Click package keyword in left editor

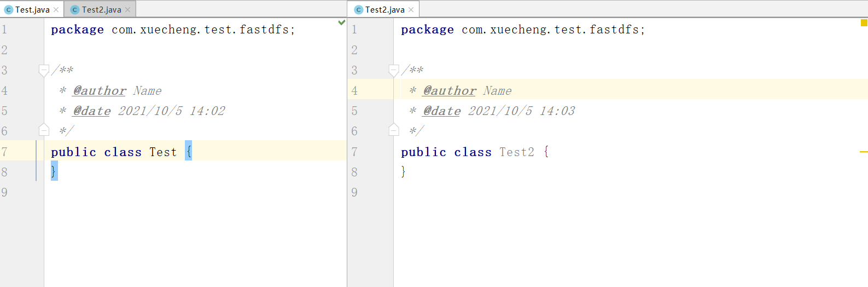77,30
